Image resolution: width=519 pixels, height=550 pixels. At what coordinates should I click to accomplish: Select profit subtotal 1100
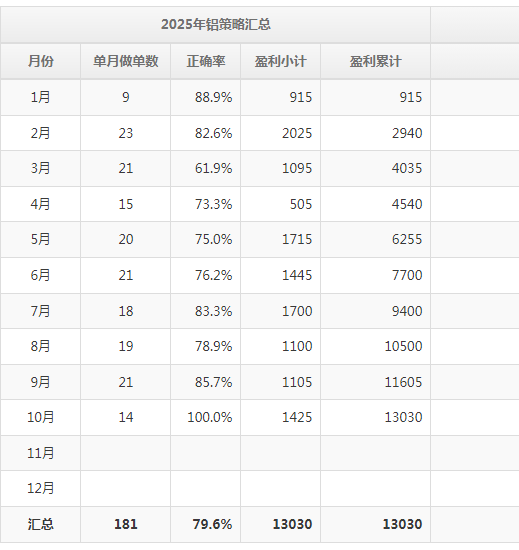[297, 346]
